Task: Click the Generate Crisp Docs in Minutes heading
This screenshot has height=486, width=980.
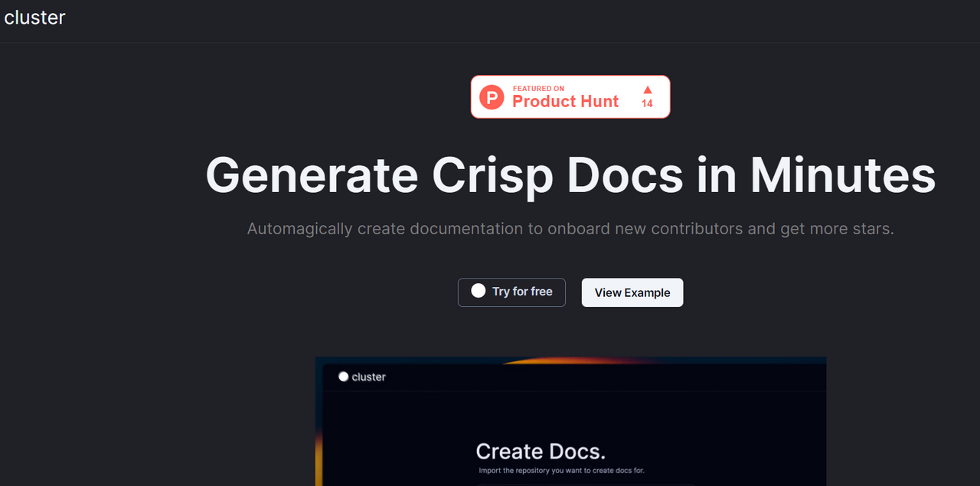Action: click(570, 175)
